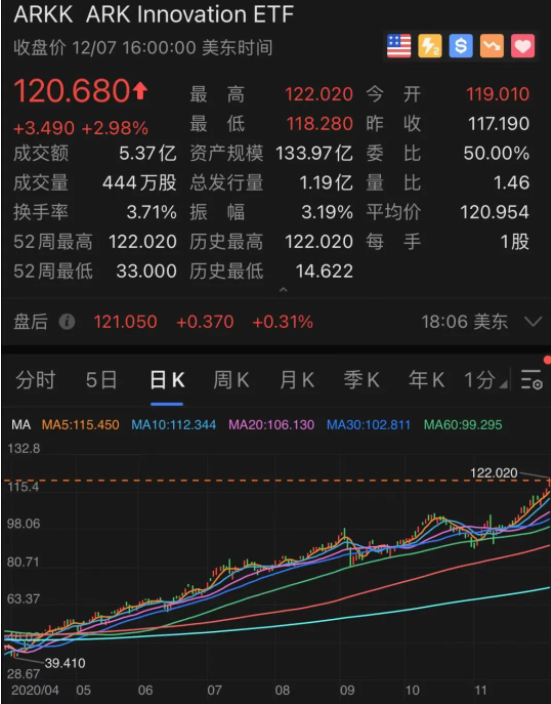Tap the 52周最低 value 33.000
The height and width of the screenshot is (704, 551).
coord(146,271)
